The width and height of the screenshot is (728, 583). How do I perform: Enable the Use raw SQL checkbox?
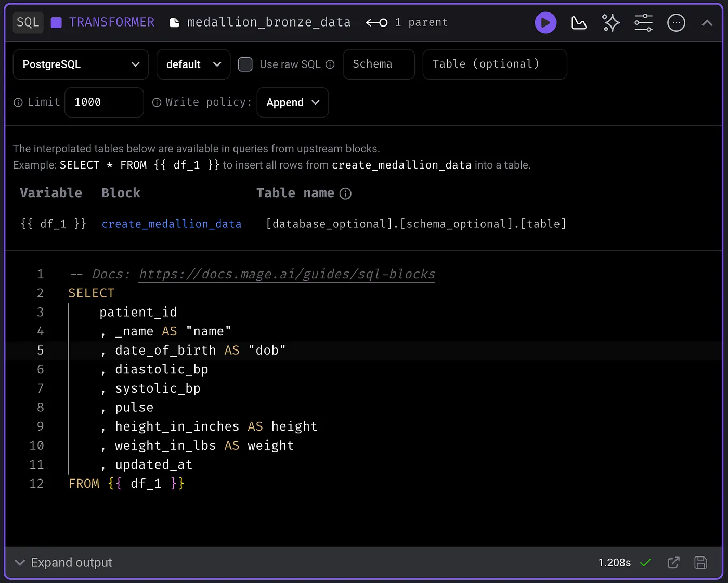tap(245, 64)
